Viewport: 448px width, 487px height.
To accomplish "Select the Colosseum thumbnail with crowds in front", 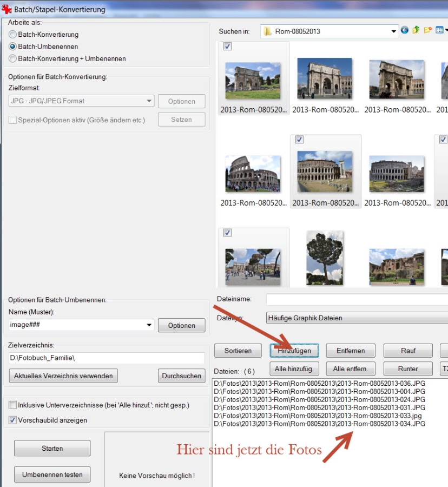I will pyautogui.click(x=253, y=174).
